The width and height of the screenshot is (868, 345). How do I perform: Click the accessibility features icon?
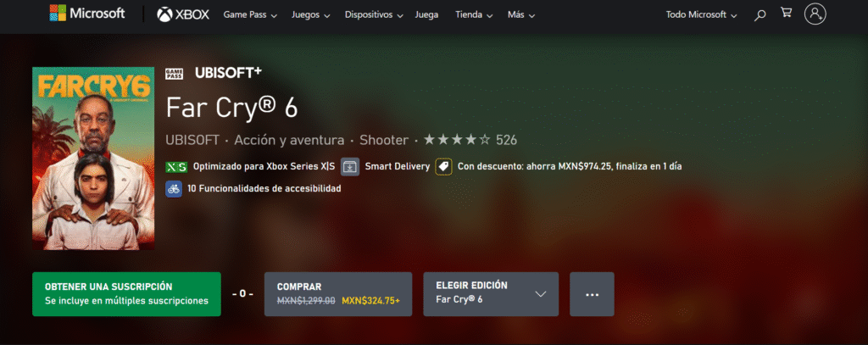pos(174,188)
